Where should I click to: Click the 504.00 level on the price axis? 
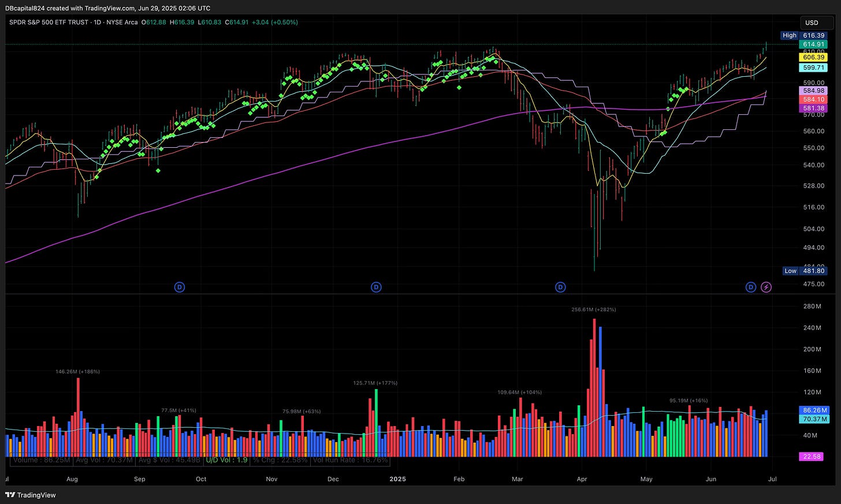pos(814,229)
